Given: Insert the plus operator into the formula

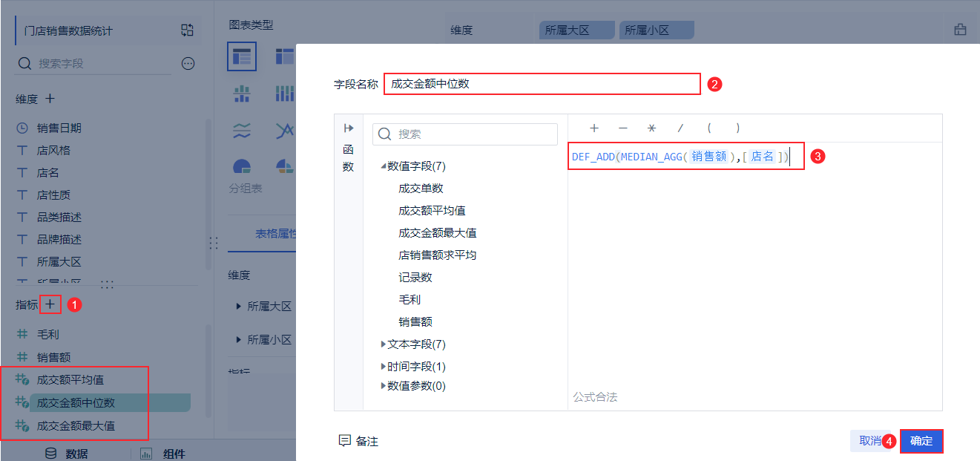Looking at the screenshot, I should pos(594,128).
